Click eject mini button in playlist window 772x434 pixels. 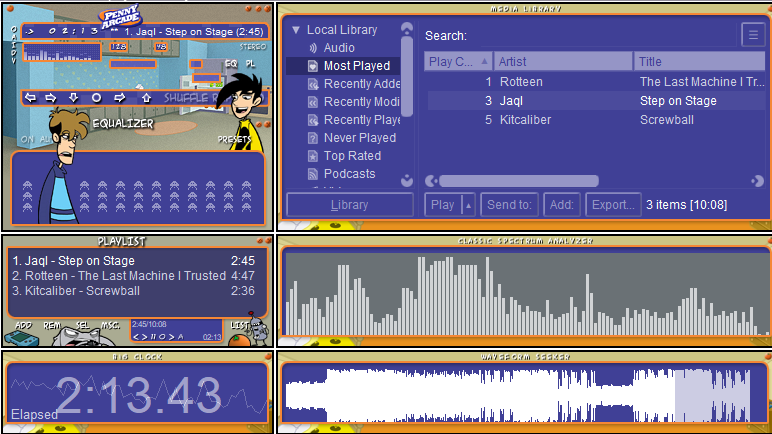point(181,337)
